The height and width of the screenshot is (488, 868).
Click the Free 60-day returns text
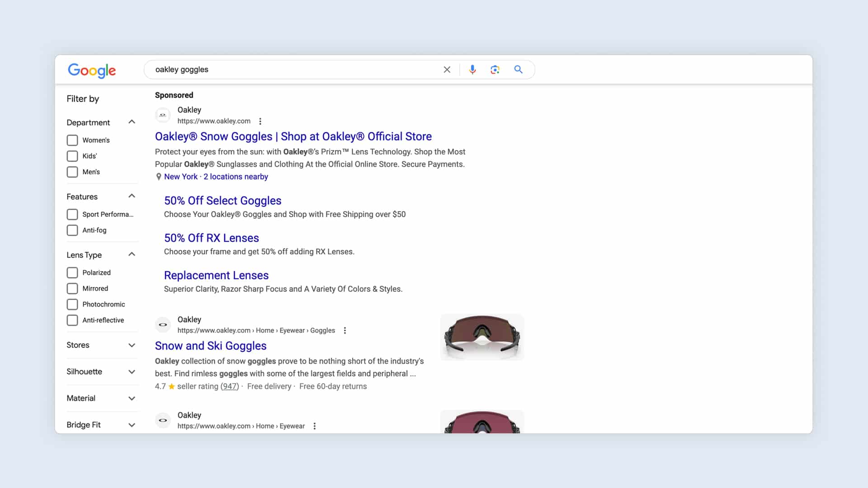(333, 386)
